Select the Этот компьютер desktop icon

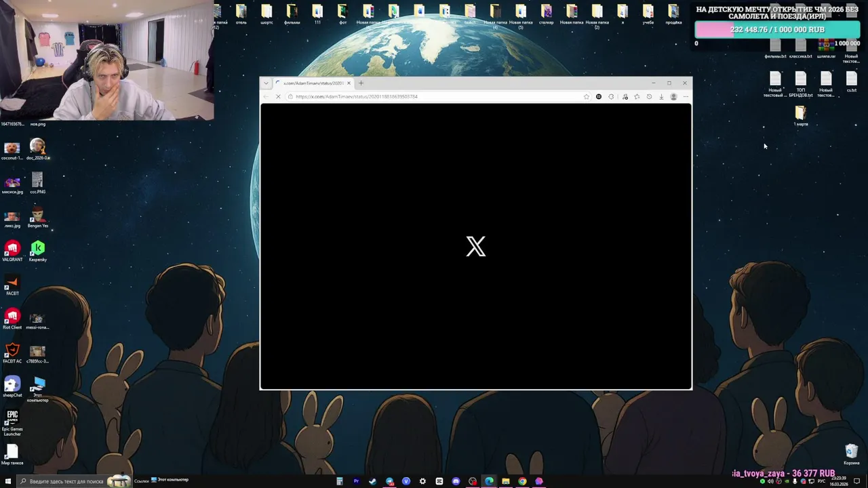tap(38, 390)
